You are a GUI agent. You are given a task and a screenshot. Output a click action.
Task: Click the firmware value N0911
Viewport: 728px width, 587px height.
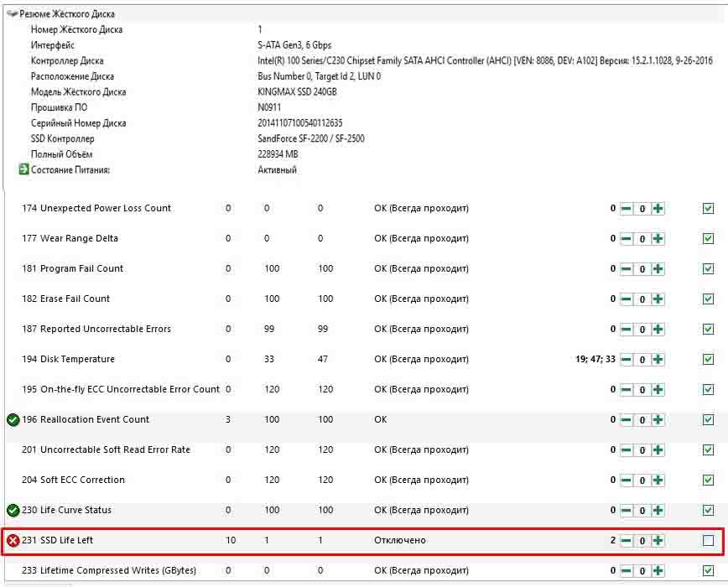pos(269,107)
